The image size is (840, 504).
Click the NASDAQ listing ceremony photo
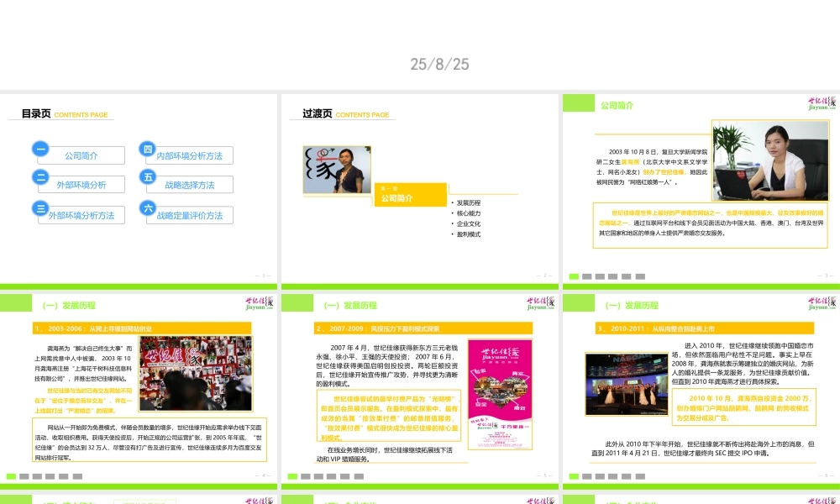(627, 384)
